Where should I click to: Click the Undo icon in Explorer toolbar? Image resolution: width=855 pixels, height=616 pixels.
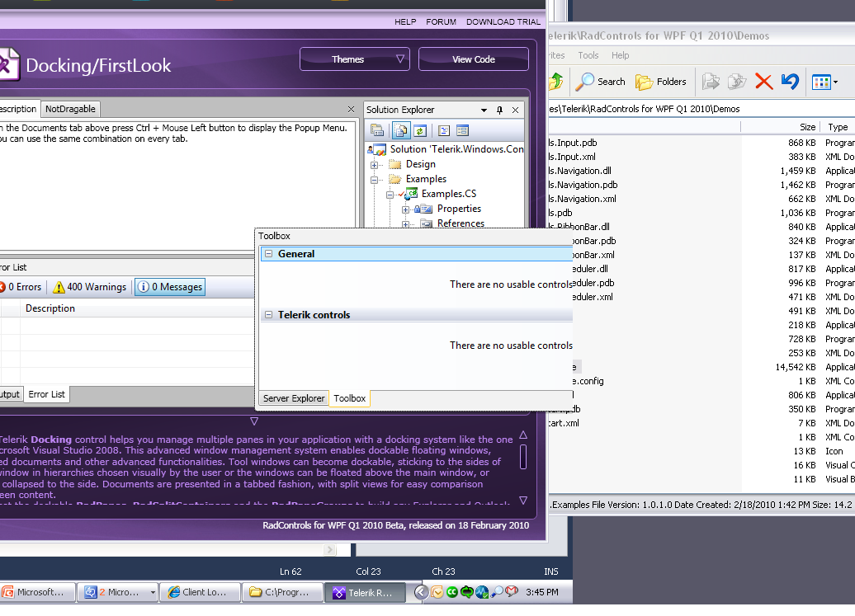point(790,82)
